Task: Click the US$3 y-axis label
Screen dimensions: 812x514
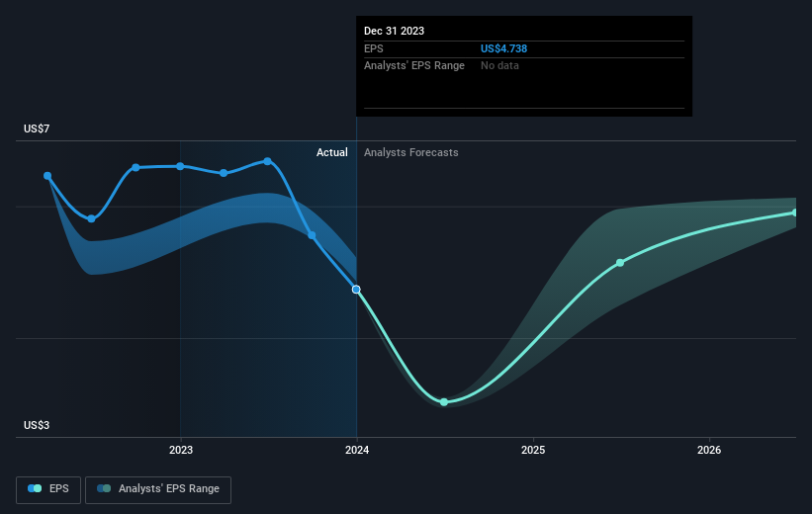Action: click(37, 425)
